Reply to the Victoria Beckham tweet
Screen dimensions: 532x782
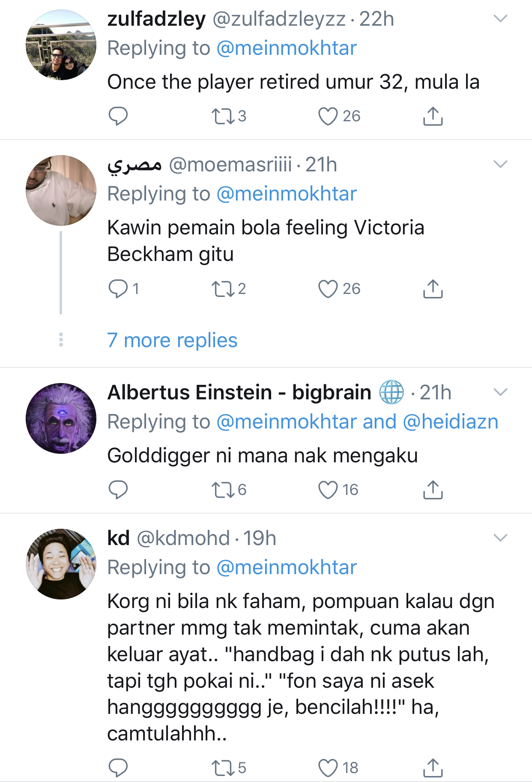[118, 289]
